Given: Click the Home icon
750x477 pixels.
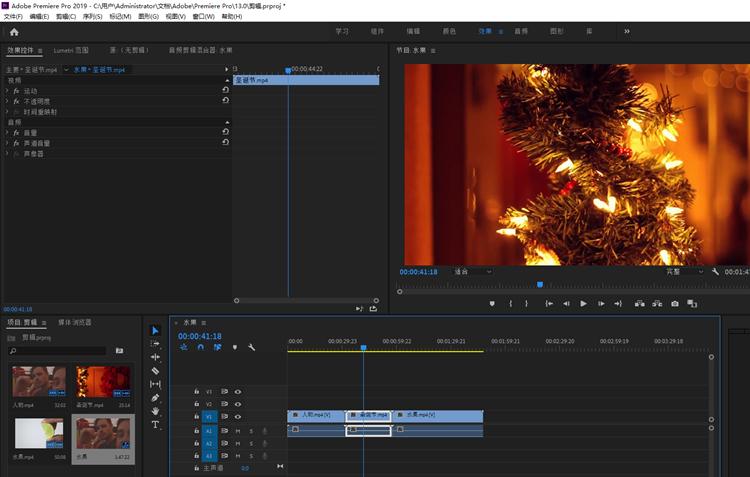Looking at the screenshot, I should click(14, 31).
